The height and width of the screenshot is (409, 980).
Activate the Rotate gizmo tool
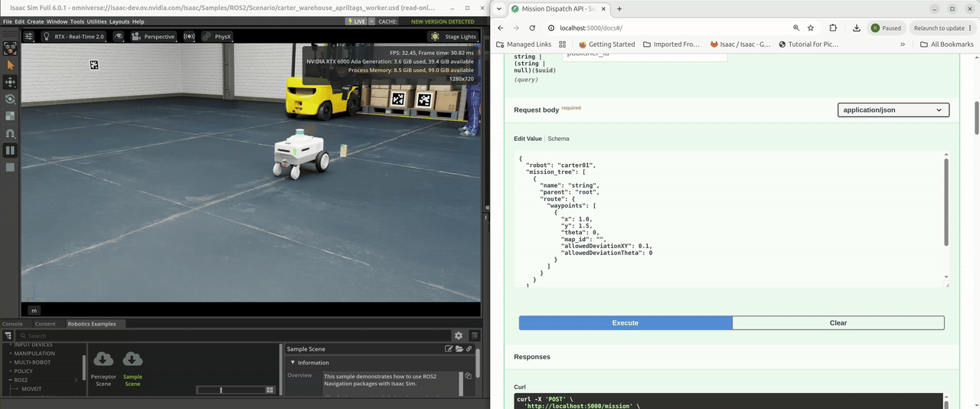point(10,99)
